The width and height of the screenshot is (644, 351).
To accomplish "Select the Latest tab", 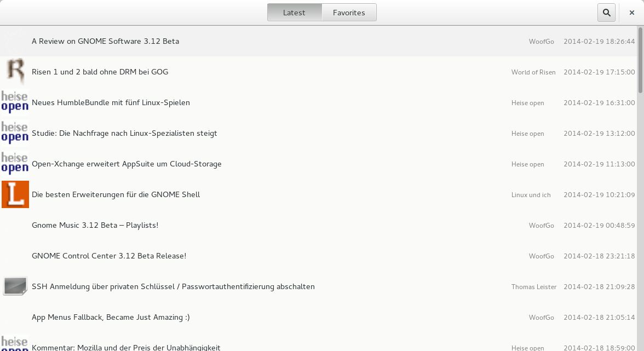I will coord(295,12).
